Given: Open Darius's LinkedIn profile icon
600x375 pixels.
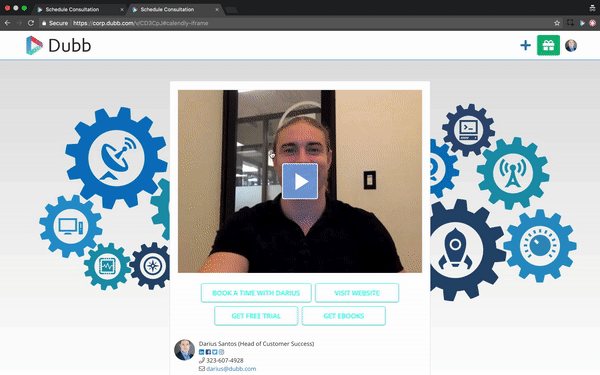Looking at the screenshot, I should [202, 352].
